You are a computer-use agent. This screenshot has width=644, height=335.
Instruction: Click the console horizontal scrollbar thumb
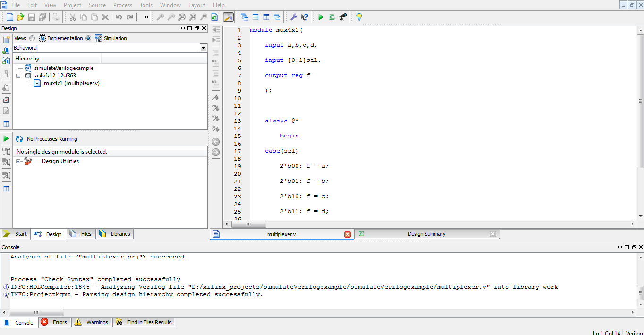pyautogui.click(x=36, y=313)
